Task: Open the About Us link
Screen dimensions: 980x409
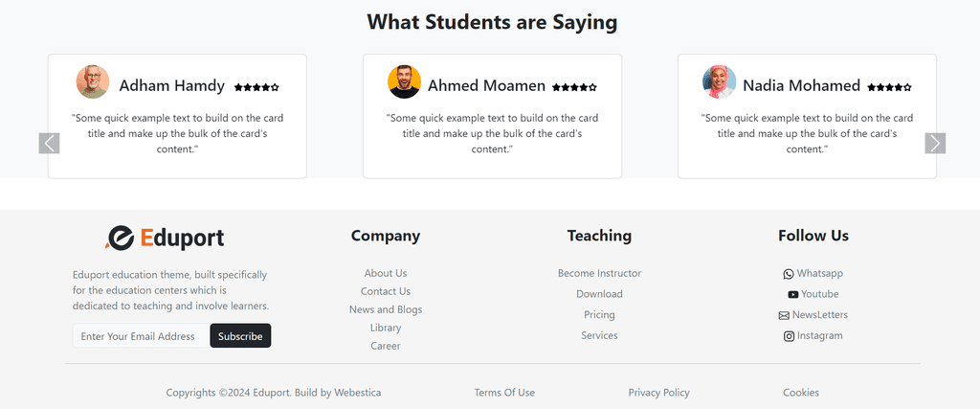Action: 386,273
